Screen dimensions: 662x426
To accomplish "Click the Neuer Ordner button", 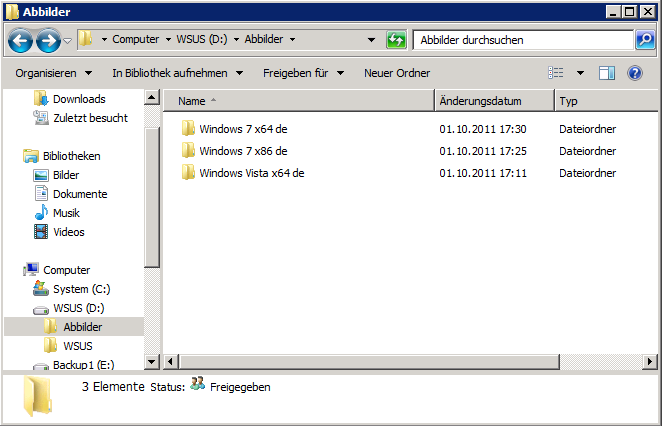I will (397, 73).
